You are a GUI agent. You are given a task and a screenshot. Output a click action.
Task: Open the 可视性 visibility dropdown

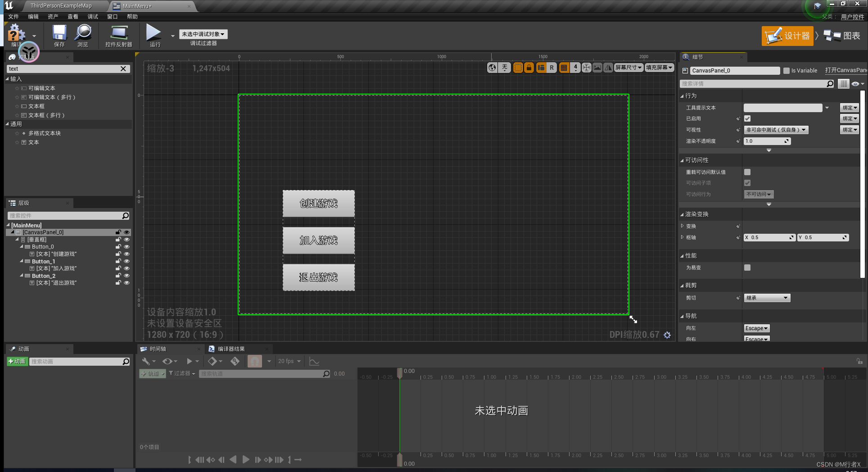point(776,130)
